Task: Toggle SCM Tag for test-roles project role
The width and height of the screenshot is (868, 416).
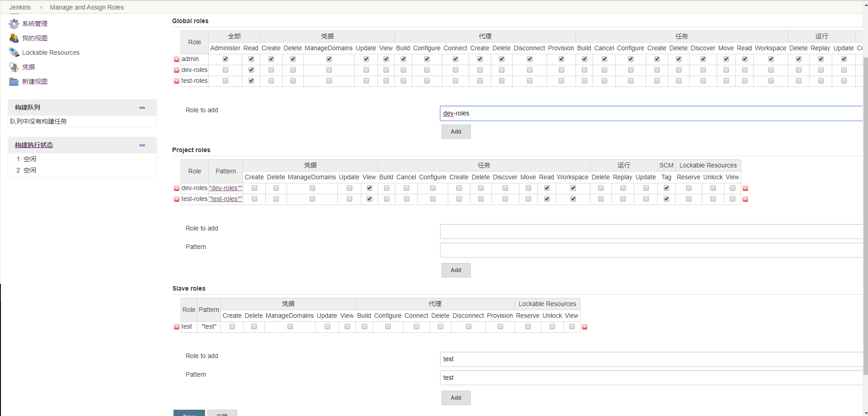Action: 667,199
